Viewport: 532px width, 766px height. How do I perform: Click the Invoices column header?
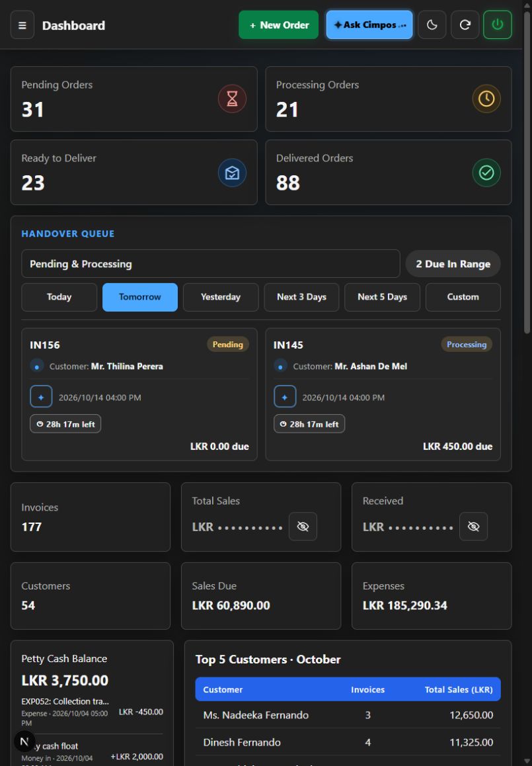point(367,690)
